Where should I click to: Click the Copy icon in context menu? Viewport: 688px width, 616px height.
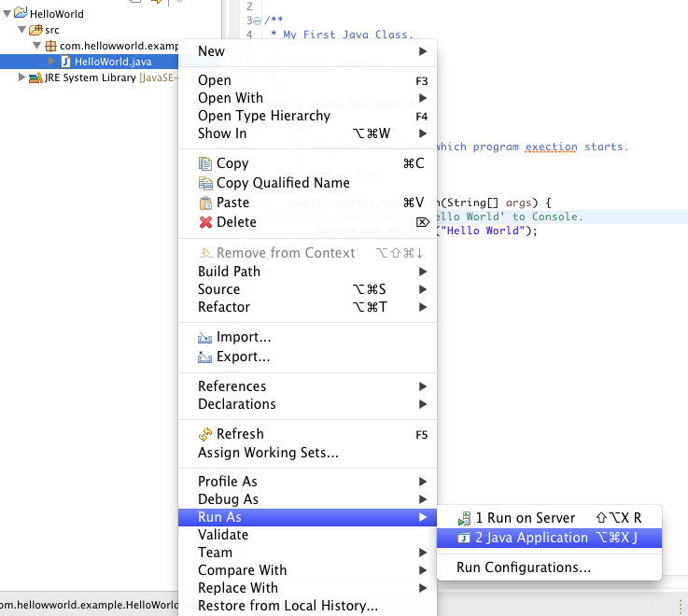tap(205, 163)
